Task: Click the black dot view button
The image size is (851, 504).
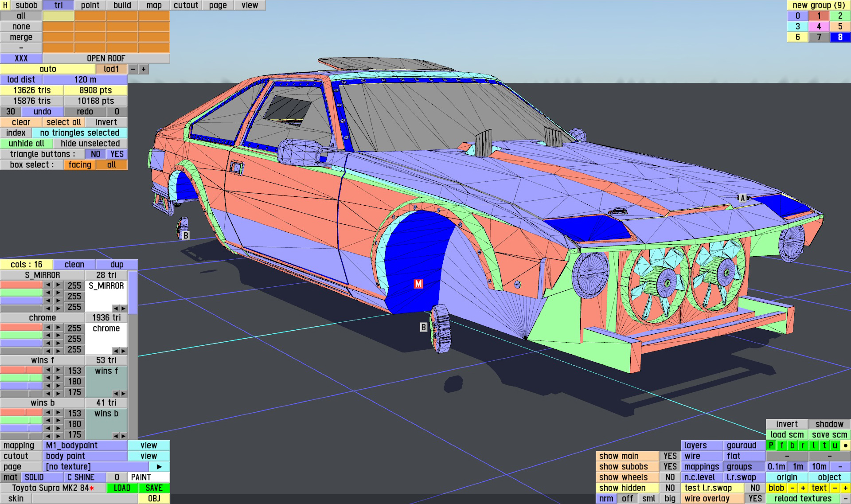Action: [x=845, y=445]
